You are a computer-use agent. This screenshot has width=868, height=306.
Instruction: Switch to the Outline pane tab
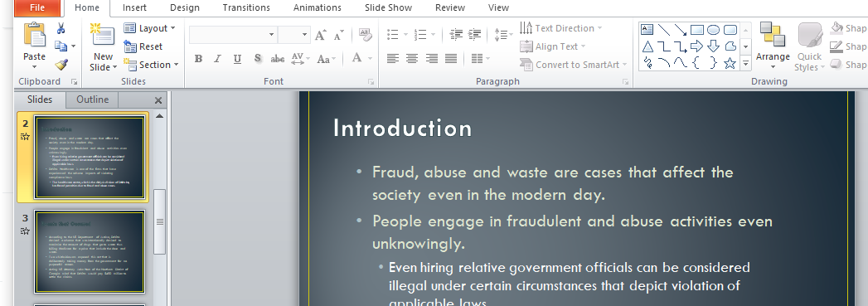click(x=93, y=100)
